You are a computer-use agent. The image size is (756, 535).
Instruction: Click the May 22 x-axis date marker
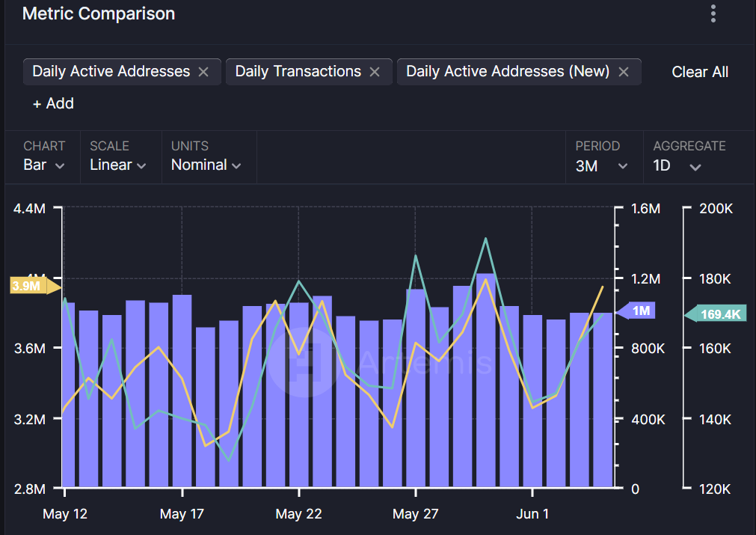(x=298, y=514)
